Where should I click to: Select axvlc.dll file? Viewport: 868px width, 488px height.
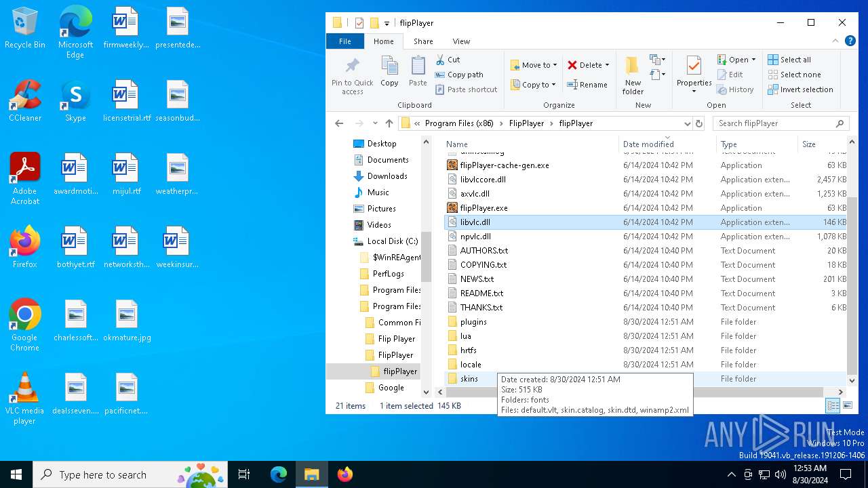(475, 194)
